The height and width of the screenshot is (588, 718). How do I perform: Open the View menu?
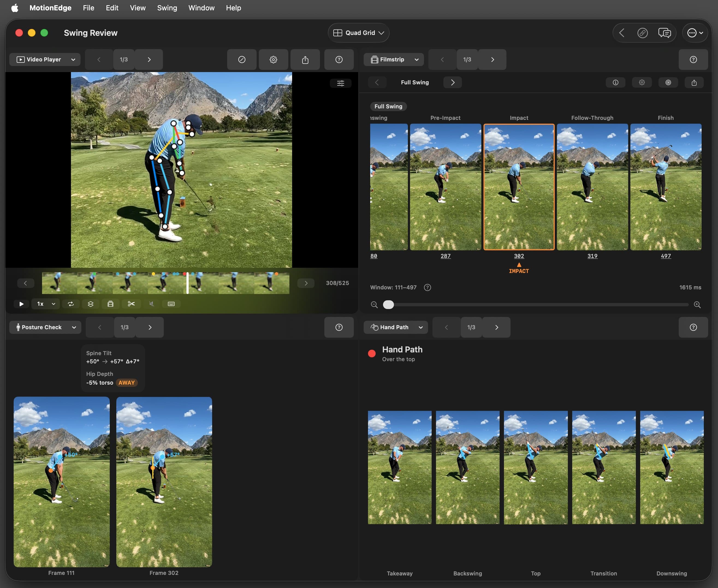tap(138, 8)
